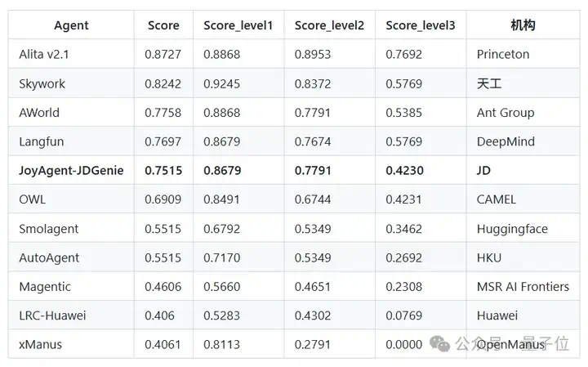The width and height of the screenshot is (588, 367).
Task: Select Skywork's level2 score 0.8372
Action: pos(313,83)
